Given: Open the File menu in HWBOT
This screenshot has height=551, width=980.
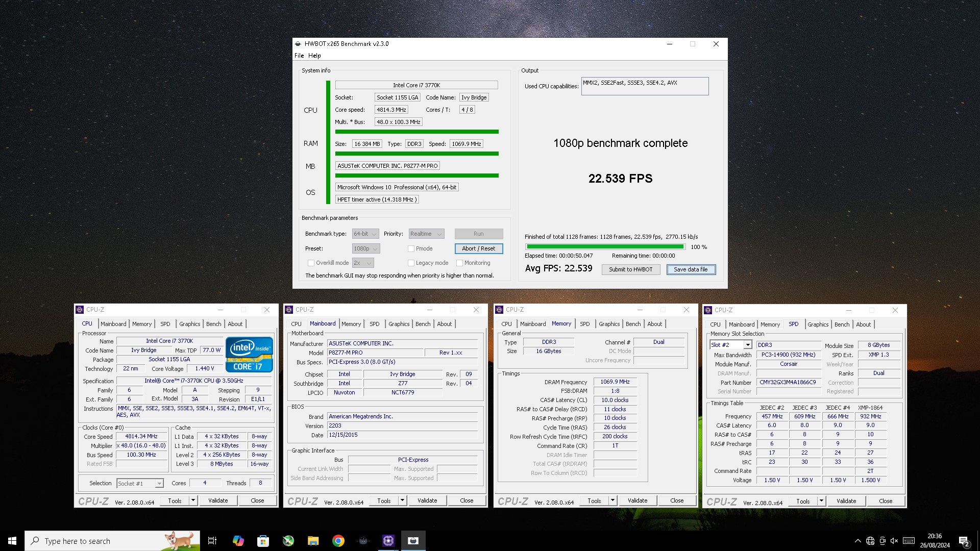Looking at the screenshot, I should tap(299, 56).
